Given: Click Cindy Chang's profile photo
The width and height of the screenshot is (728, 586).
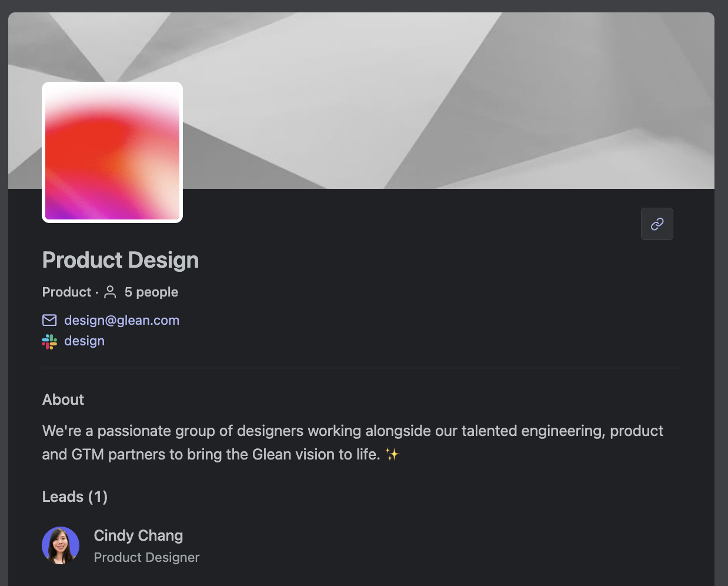Looking at the screenshot, I should (x=61, y=545).
